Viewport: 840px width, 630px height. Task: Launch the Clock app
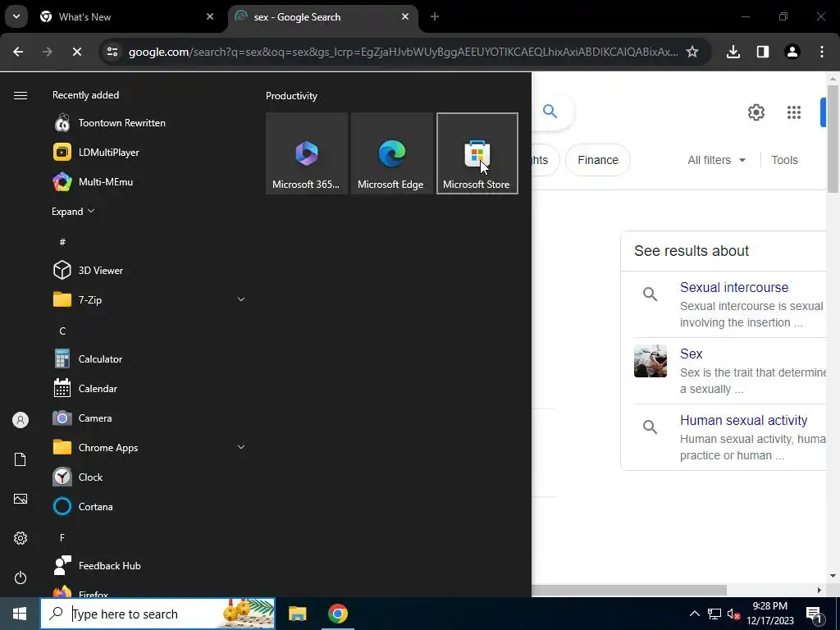click(148, 477)
